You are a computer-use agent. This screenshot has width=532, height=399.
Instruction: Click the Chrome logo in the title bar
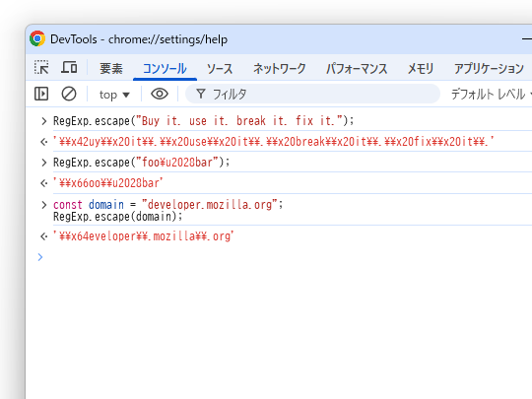pyautogui.click(x=37, y=39)
